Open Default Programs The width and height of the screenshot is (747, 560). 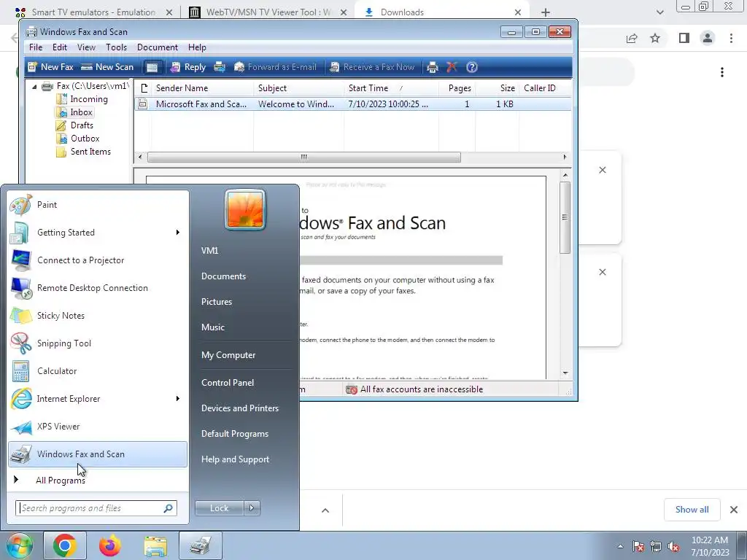[x=235, y=434]
